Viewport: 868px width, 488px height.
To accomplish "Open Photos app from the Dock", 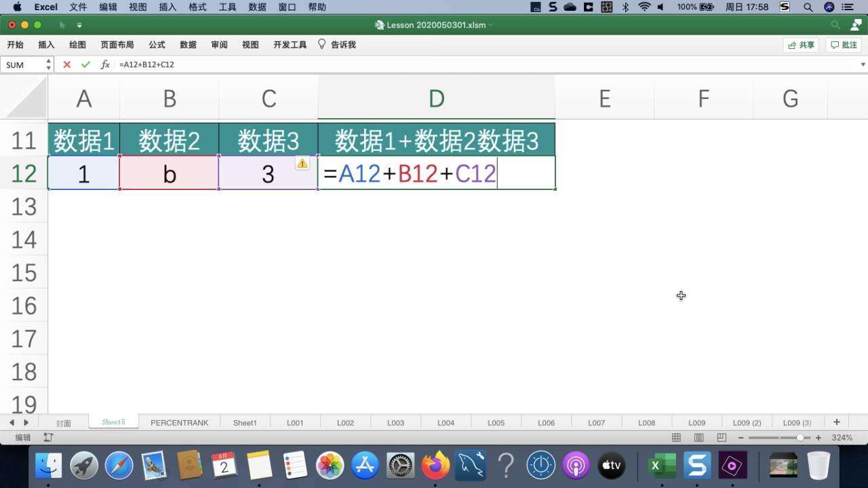I will pos(330,466).
